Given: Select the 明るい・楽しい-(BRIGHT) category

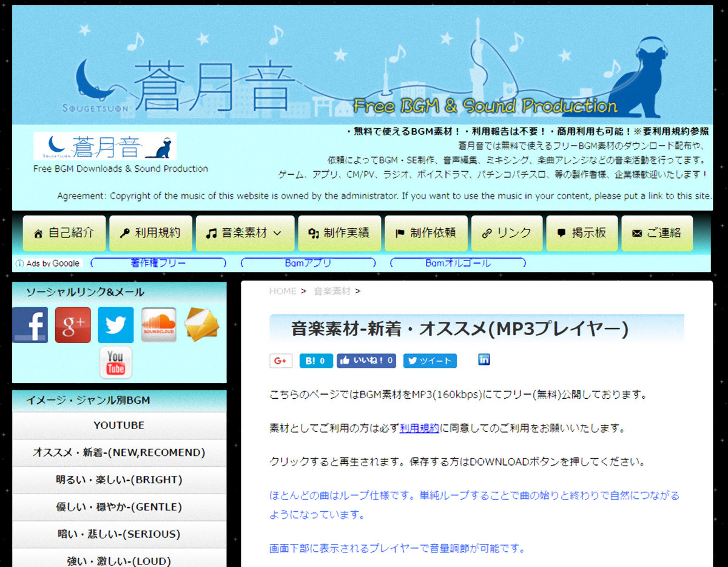Looking at the screenshot, I should (119, 480).
